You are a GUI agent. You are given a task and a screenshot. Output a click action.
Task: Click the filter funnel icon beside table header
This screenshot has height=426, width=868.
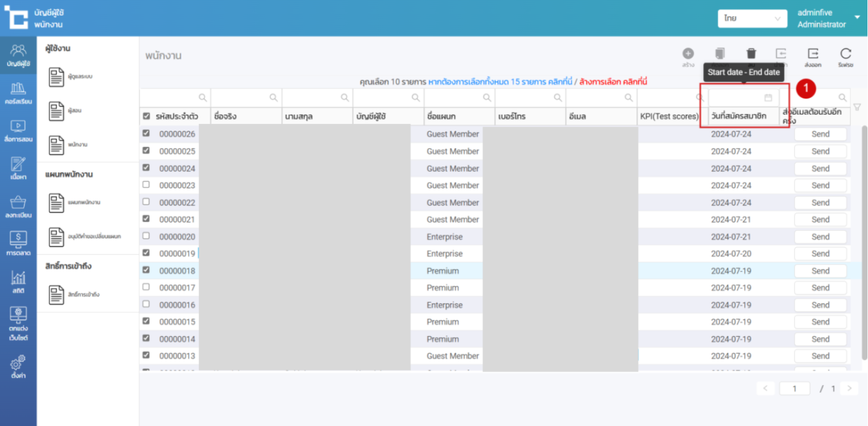[x=857, y=107]
